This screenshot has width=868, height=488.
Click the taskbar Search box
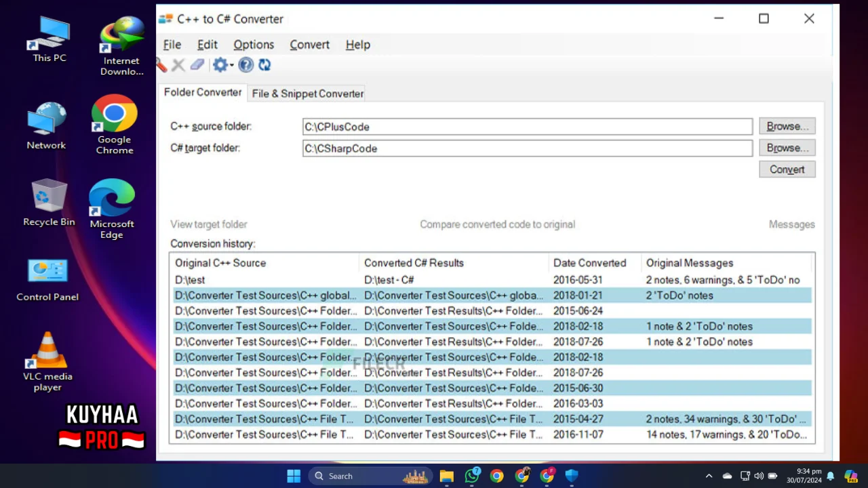tap(372, 476)
